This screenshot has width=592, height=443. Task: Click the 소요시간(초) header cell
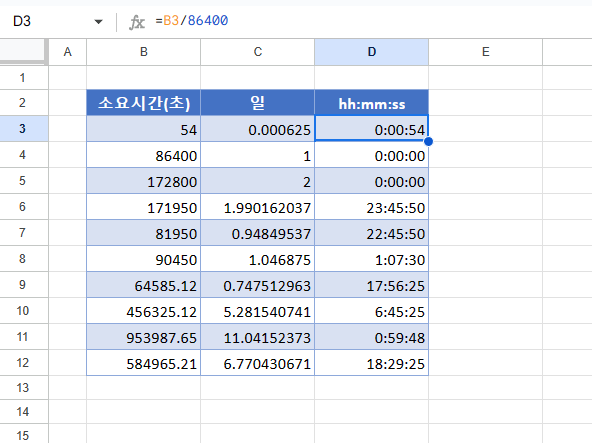(x=143, y=103)
